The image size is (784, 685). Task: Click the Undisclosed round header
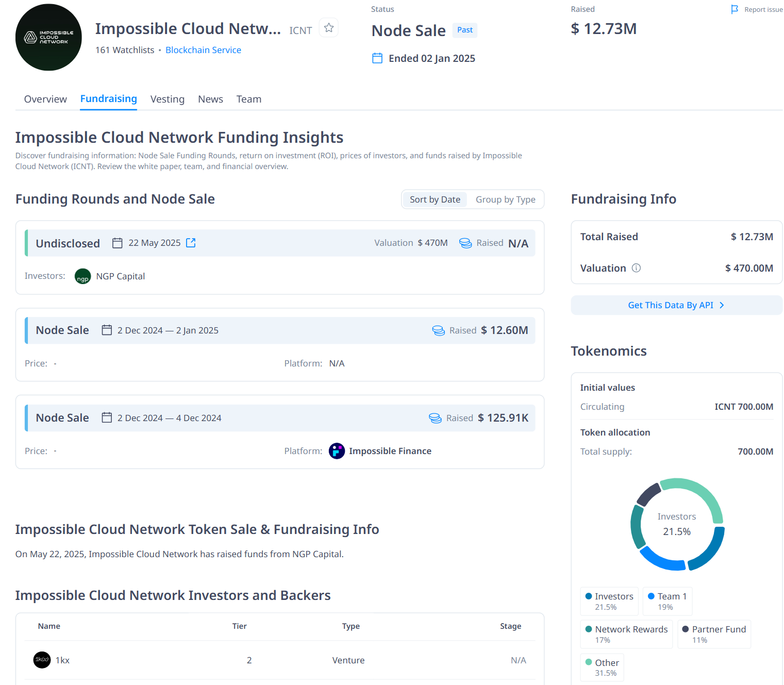pos(280,243)
